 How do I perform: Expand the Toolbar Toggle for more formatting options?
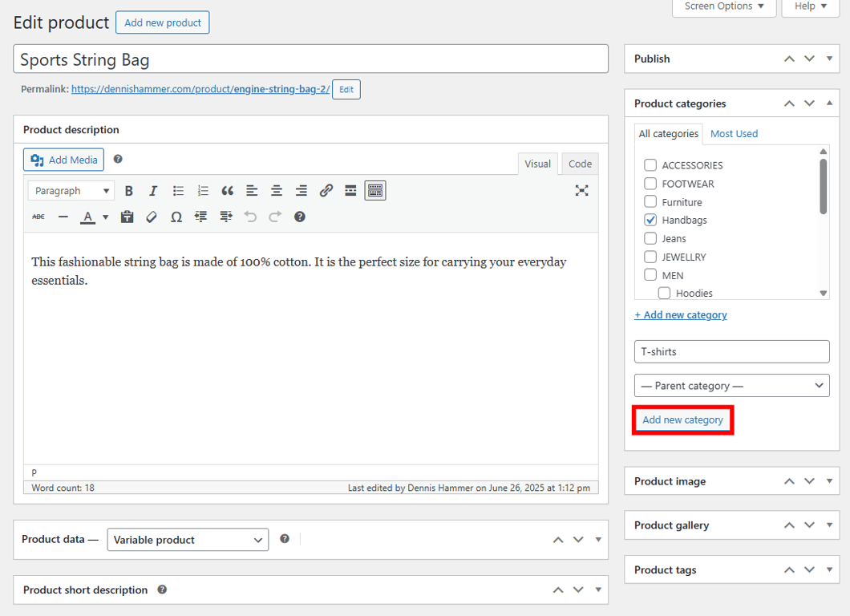pos(374,190)
